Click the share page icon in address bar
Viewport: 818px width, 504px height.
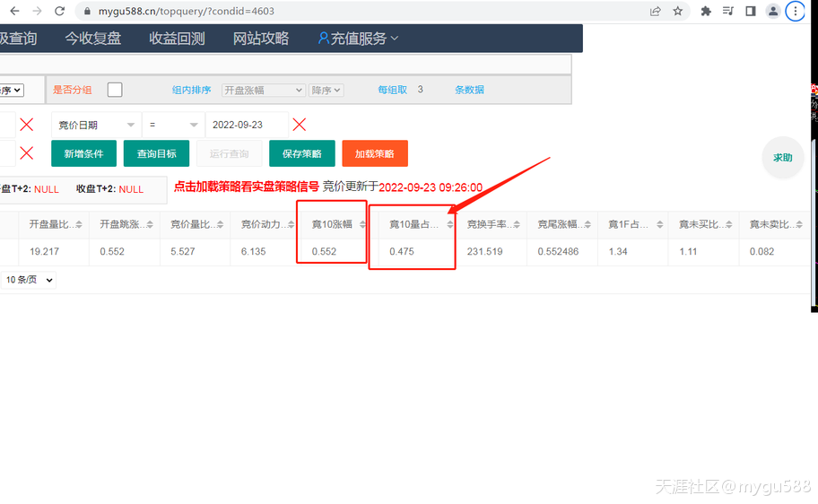click(656, 12)
